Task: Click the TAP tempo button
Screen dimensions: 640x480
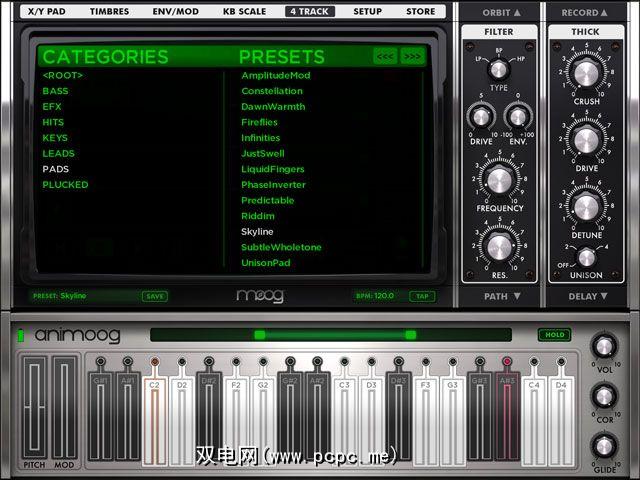Action: tap(422, 296)
